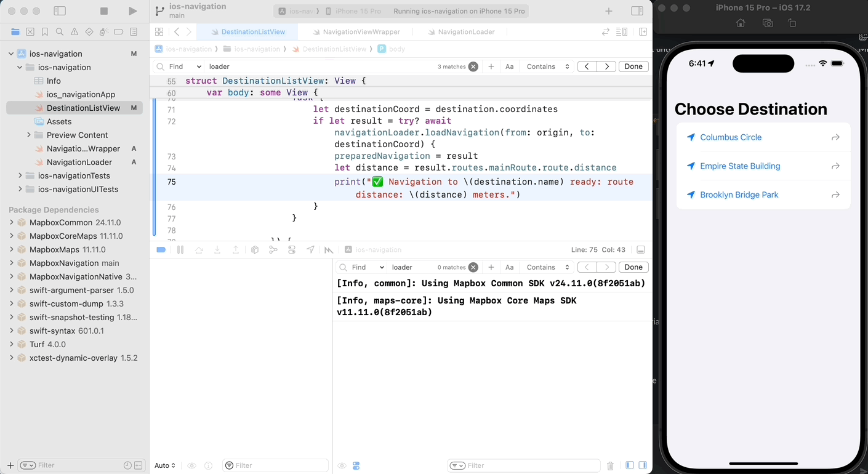Open the Issue navigator warning icon

[x=74, y=32]
